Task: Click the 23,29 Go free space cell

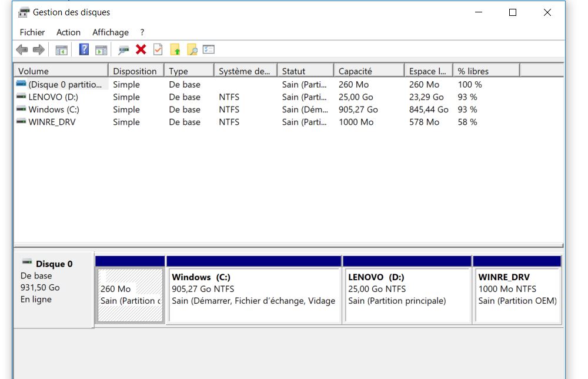Action: [426, 97]
